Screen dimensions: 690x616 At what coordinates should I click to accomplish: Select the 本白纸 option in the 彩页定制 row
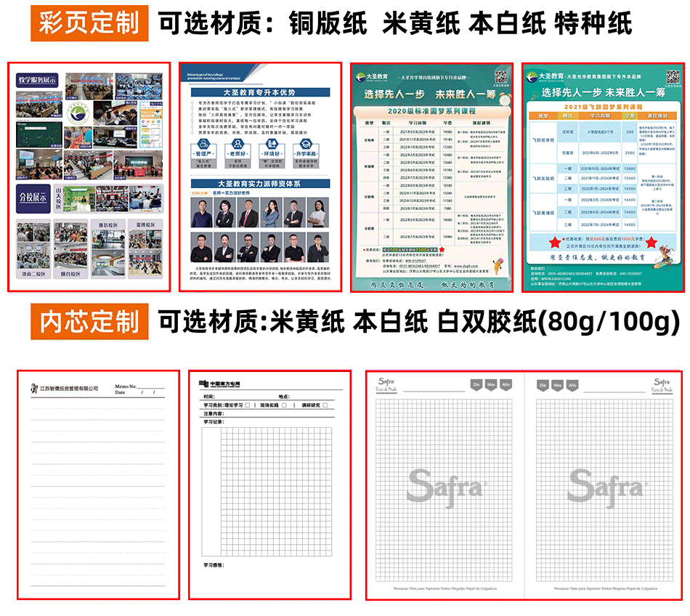click(507, 23)
